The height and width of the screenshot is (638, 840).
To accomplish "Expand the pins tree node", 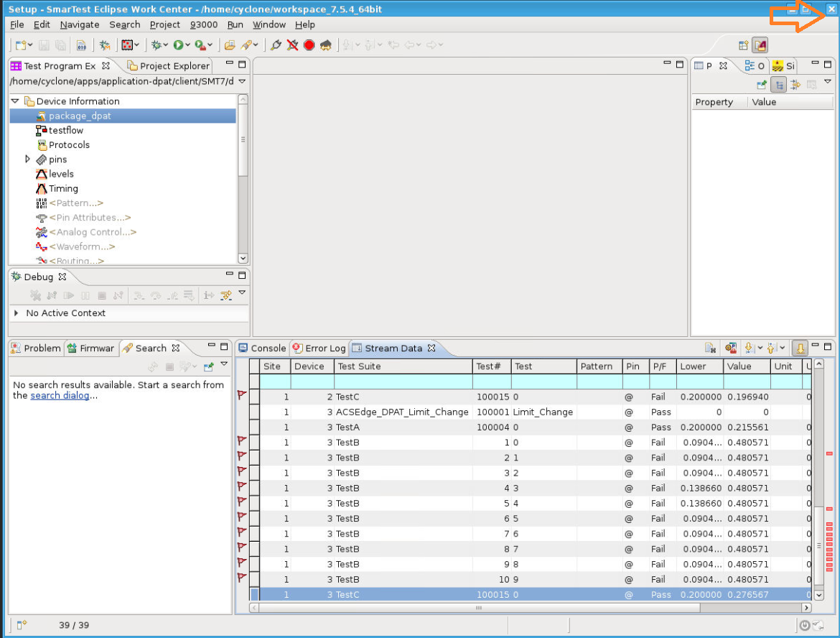I will [x=28, y=159].
